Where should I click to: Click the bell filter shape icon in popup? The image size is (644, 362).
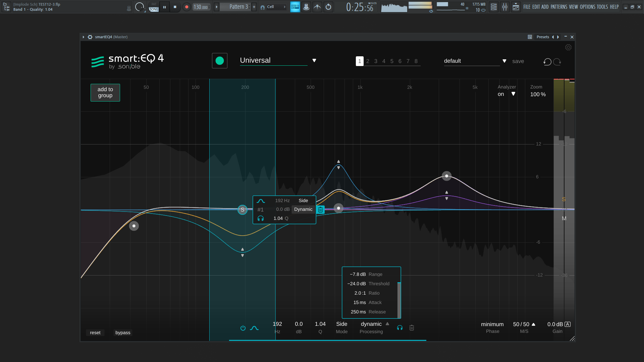pos(261,201)
